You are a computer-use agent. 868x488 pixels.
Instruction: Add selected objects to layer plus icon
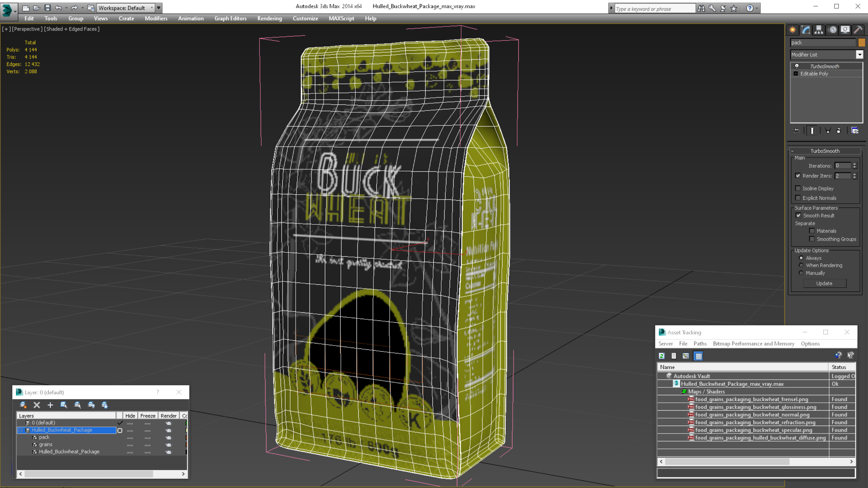[50, 405]
